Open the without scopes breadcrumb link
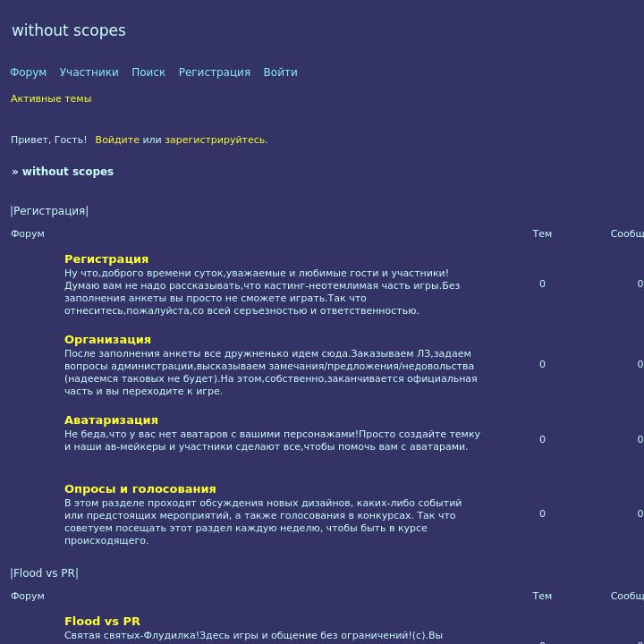 68,171
